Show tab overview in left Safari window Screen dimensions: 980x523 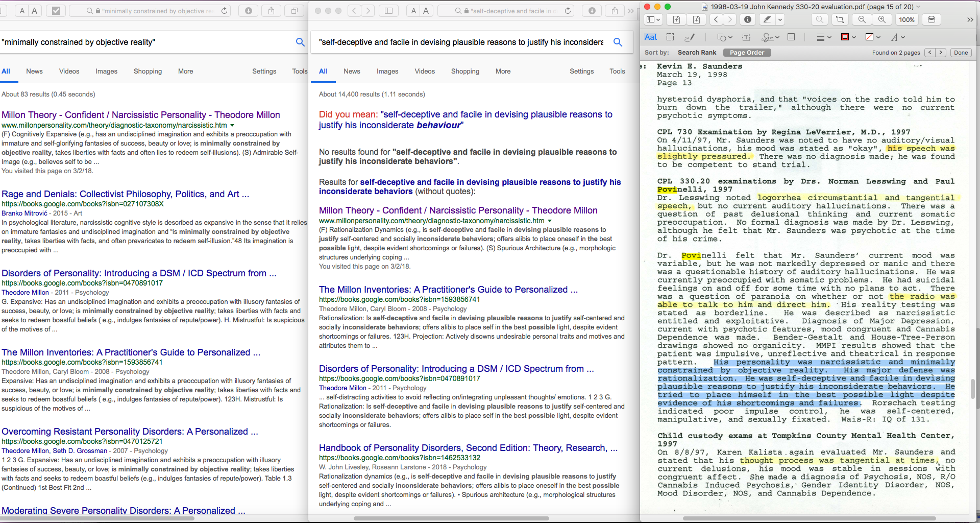295,11
